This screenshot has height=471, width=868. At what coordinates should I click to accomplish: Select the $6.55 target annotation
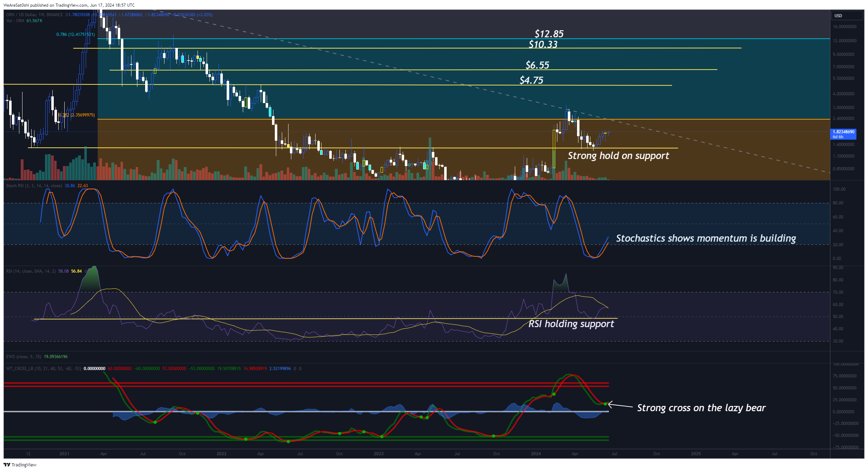[537, 65]
